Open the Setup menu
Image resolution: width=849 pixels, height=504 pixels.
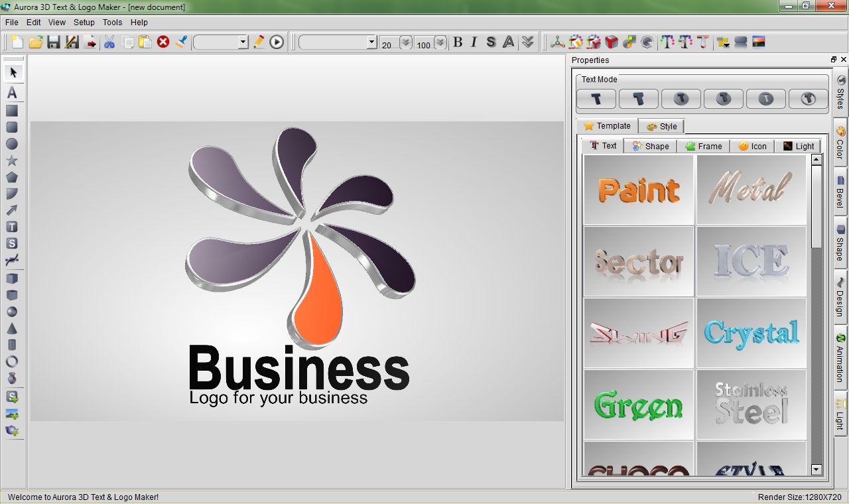point(84,22)
